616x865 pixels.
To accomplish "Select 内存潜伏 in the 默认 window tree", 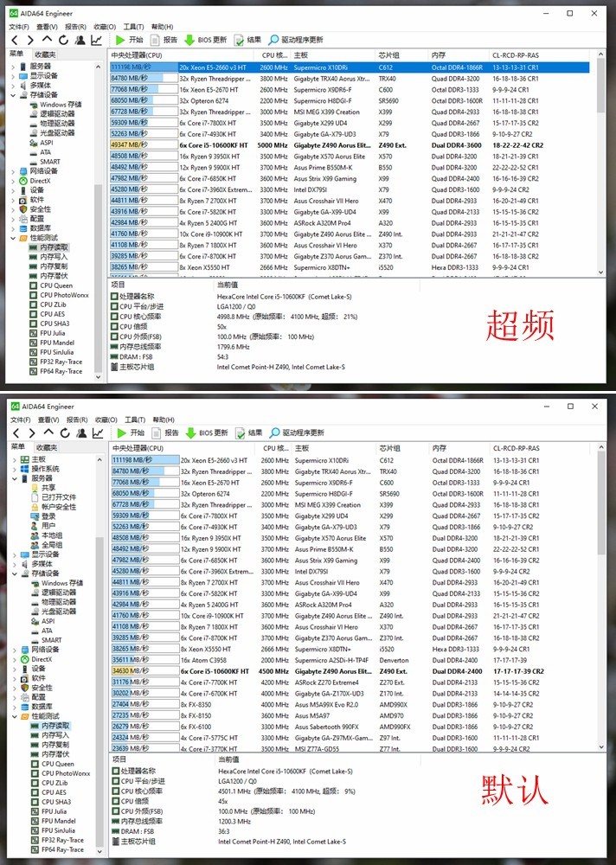I will [55, 754].
